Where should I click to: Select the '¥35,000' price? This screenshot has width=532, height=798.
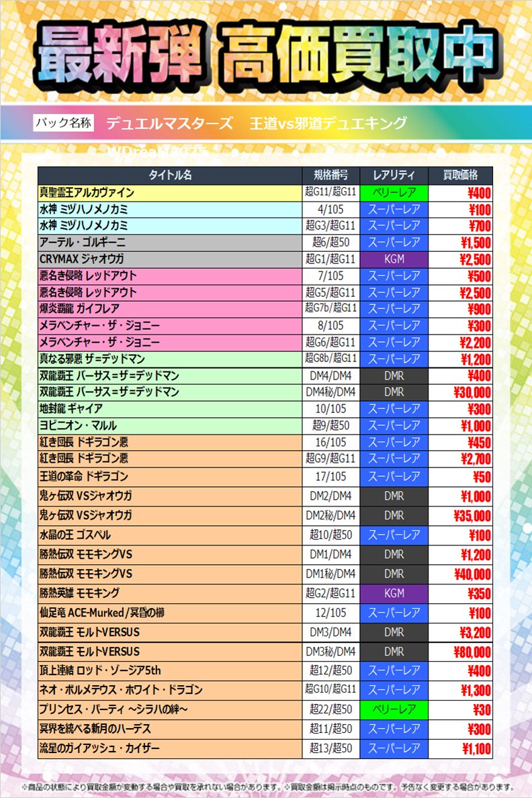[x=472, y=516]
